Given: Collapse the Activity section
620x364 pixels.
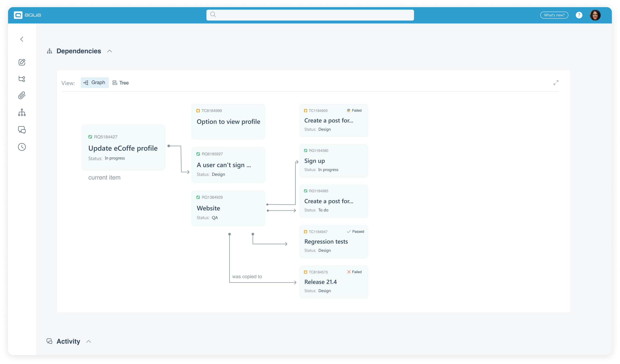Looking at the screenshot, I should (89, 341).
